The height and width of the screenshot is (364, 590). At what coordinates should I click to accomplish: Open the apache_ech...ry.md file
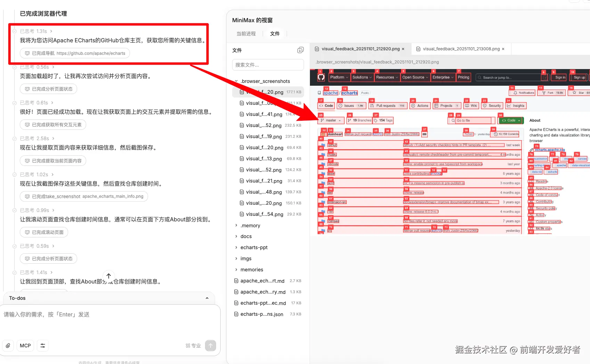pyautogui.click(x=268, y=292)
